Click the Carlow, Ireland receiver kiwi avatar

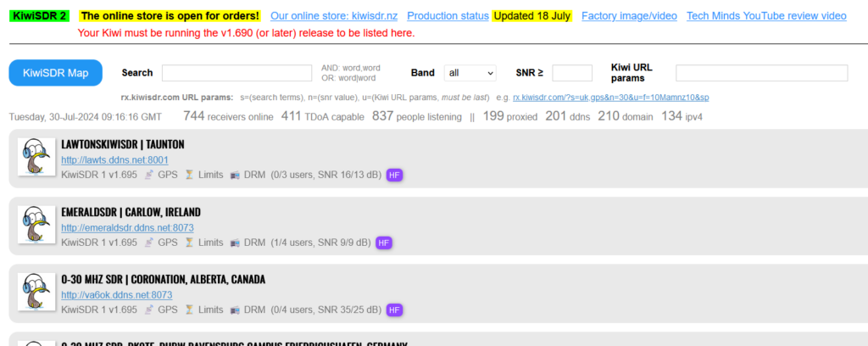coord(36,225)
